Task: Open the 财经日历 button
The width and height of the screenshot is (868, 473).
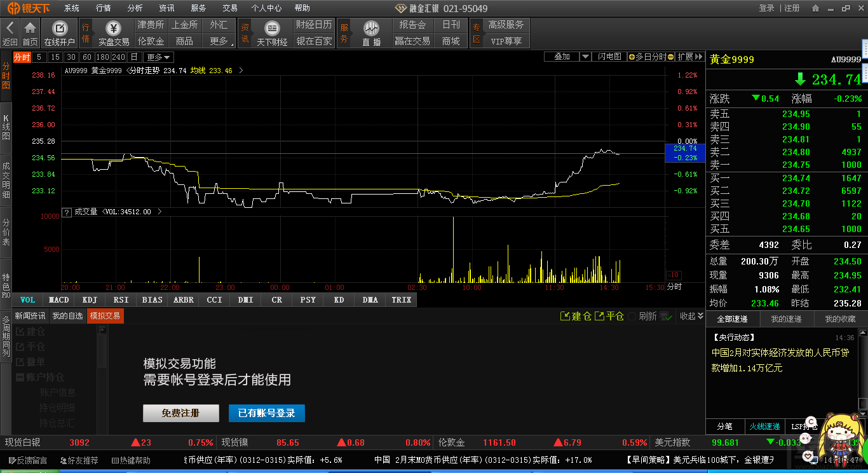Action: [315, 25]
